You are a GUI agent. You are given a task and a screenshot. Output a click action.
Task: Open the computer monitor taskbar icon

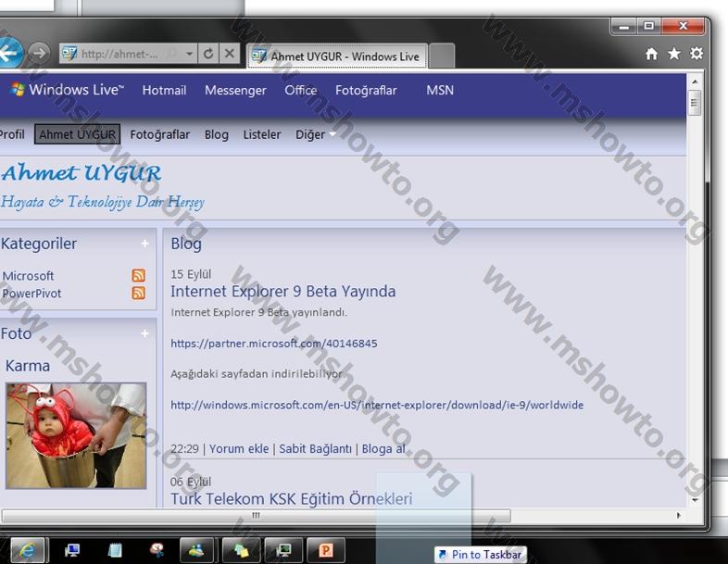pyautogui.click(x=72, y=550)
